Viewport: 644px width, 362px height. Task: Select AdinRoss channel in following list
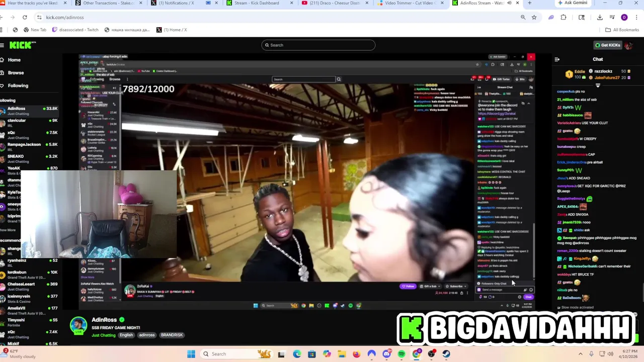[x=29, y=111]
